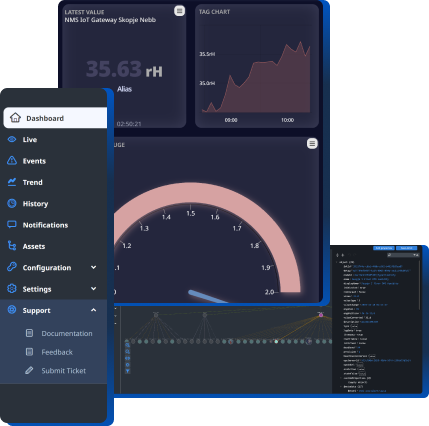
Task: Click the 1.5 gauge tick label
Action: (191, 213)
